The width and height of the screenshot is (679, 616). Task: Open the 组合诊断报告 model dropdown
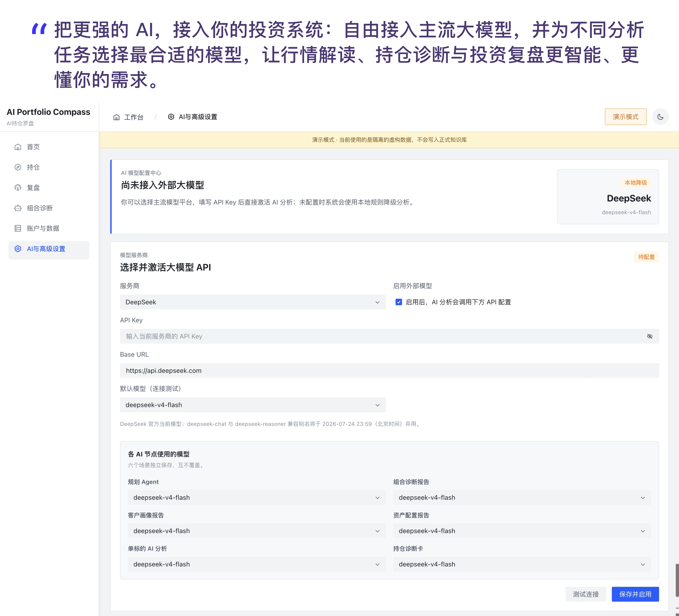(x=522, y=497)
